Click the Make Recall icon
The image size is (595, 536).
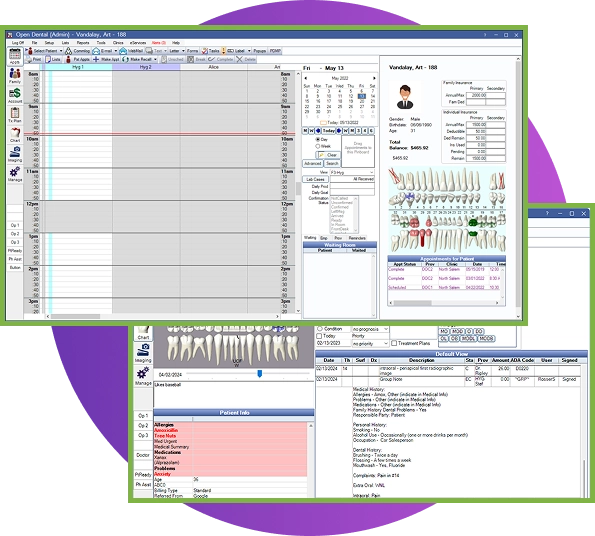pos(126,59)
